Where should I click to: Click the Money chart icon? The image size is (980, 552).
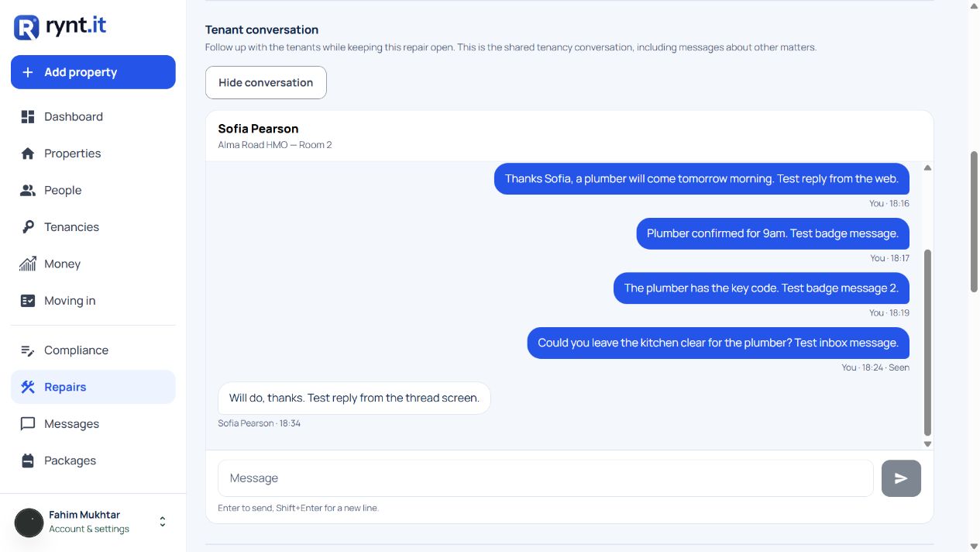tap(28, 264)
